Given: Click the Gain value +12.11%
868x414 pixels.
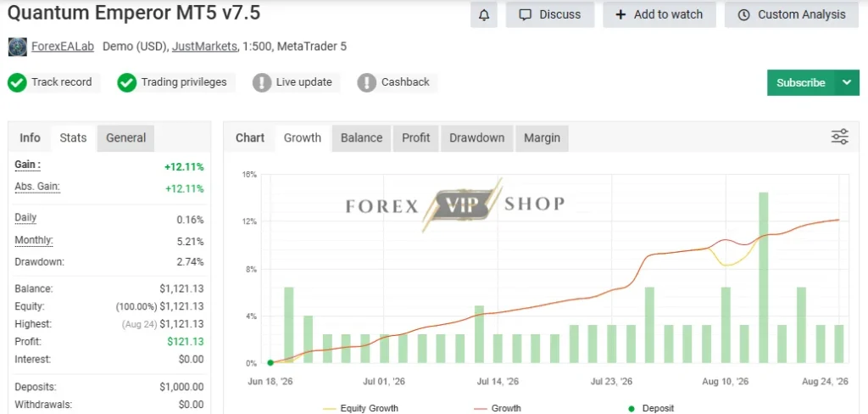Looking at the screenshot, I should pyautogui.click(x=184, y=167).
